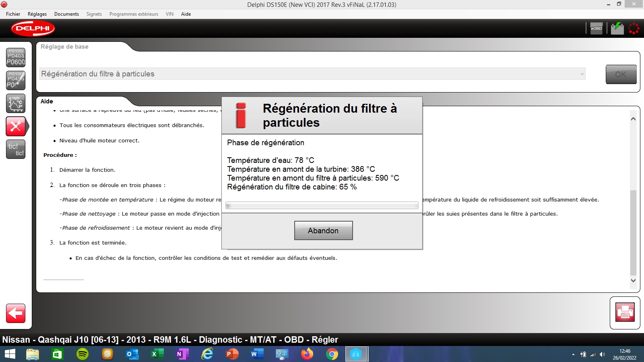Open the orange notes app in taskbar
644x362 pixels.
click(x=107, y=354)
